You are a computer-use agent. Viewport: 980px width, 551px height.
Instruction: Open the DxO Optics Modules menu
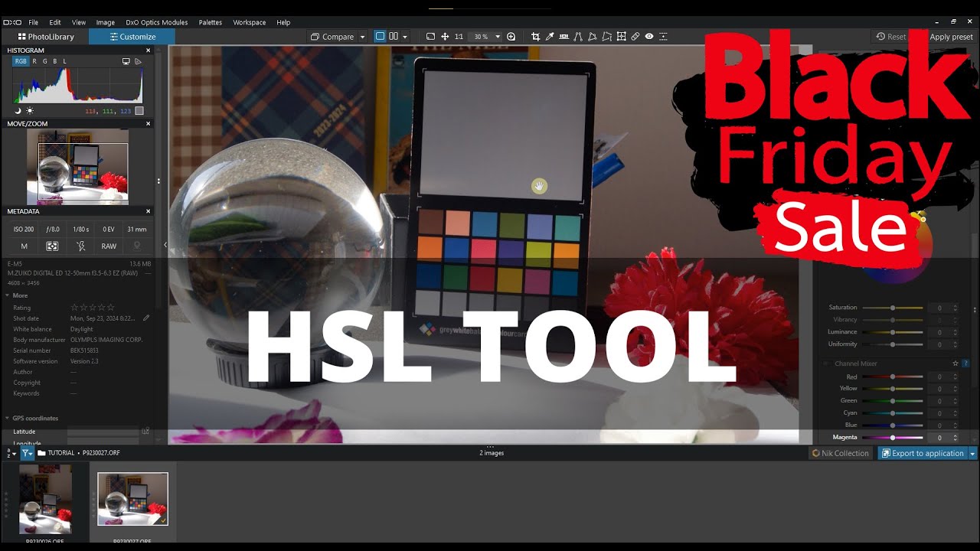pos(156,22)
